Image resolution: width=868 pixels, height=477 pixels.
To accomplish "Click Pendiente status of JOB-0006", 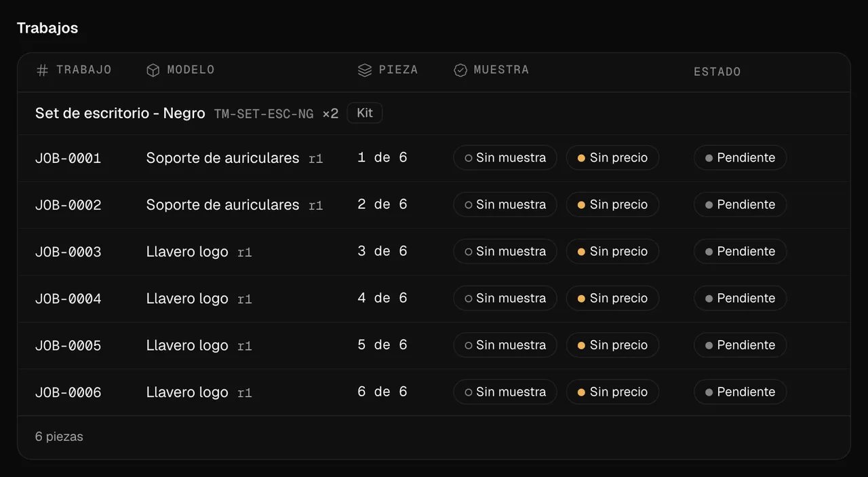I will click(740, 392).
